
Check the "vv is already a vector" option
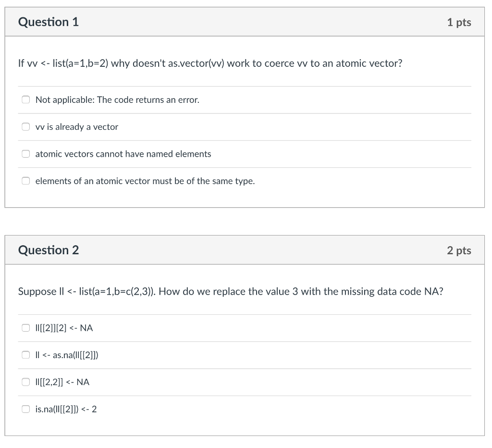click(25, 126)
